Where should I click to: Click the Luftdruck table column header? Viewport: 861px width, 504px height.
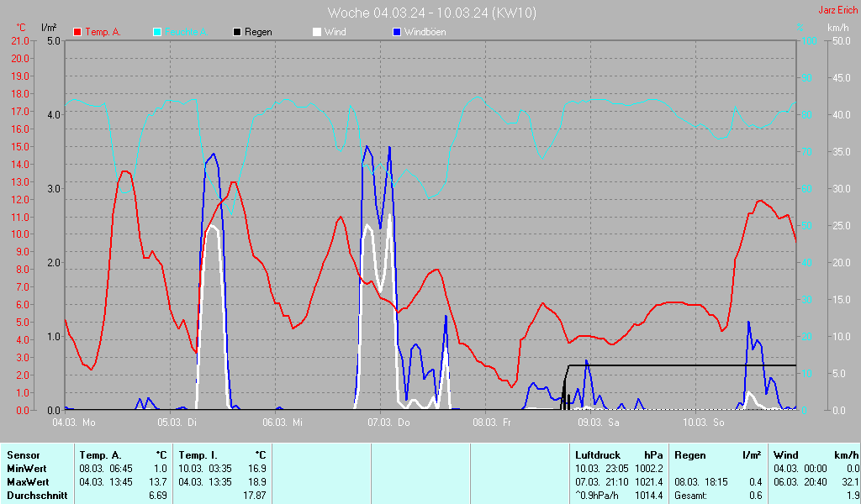pyautogui.click(x=597, y=454)
